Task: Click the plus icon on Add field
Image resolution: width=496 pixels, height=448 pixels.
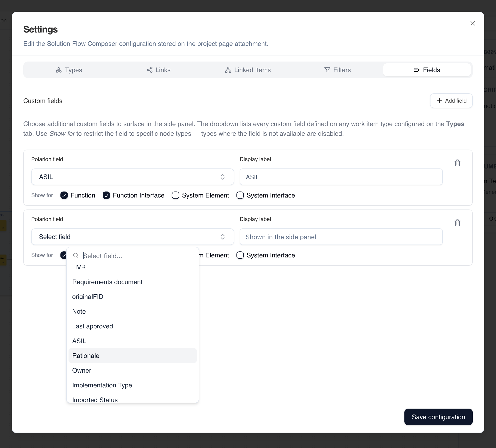Action: coord(439,101)
